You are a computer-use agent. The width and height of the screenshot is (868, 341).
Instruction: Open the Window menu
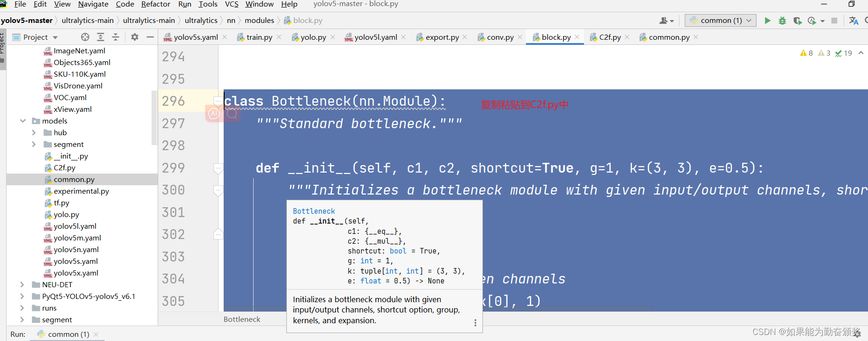click(x=260, y=4)
